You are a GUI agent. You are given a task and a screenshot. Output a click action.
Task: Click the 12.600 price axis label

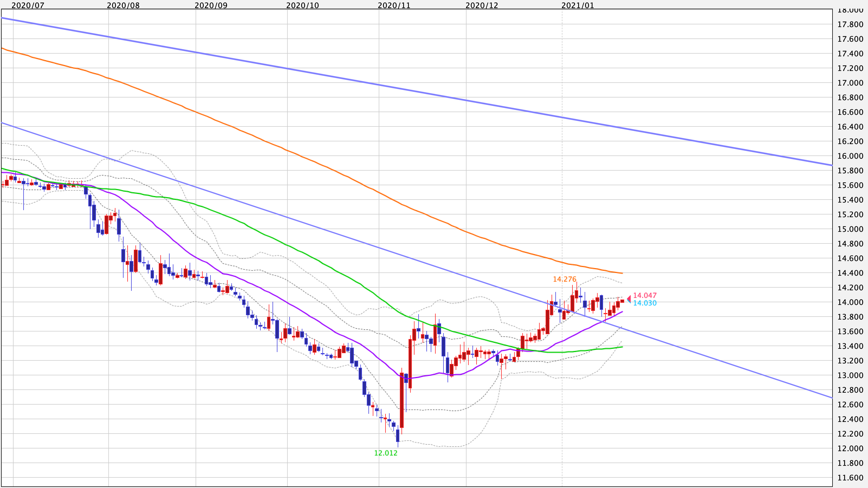click(x=850, y=405)
